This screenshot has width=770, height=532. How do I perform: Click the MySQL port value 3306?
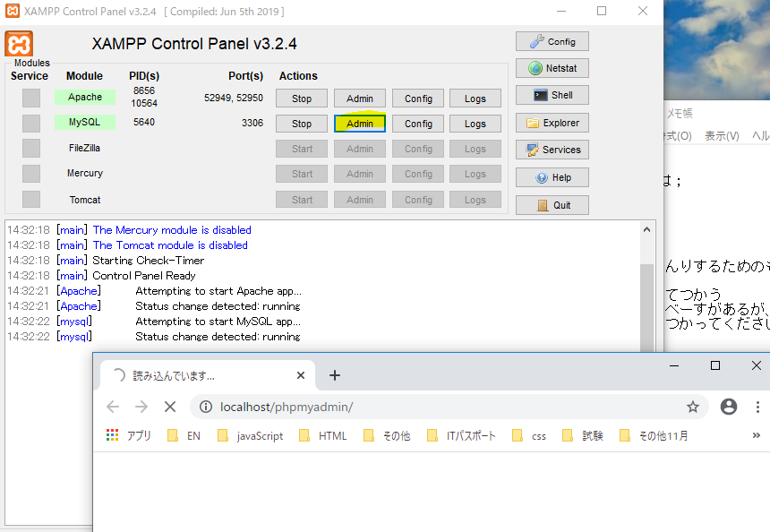point(252,123)
